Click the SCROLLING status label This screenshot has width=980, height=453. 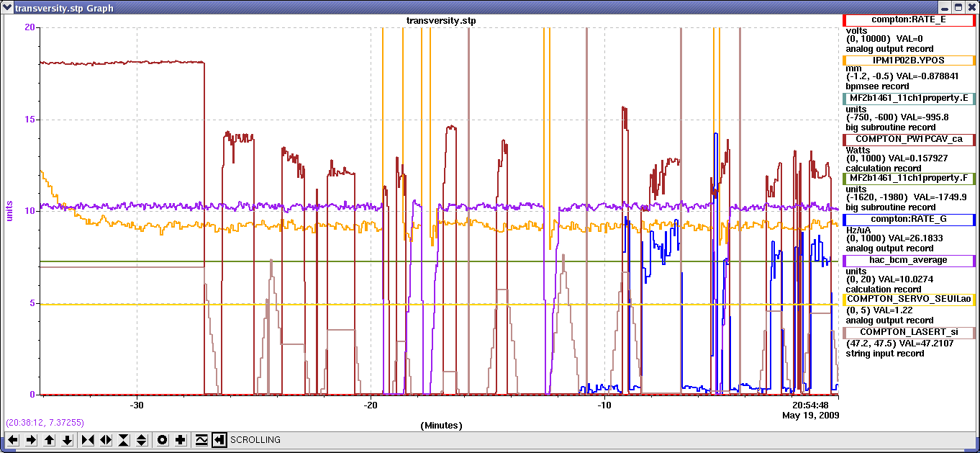(x=255, y=440)
